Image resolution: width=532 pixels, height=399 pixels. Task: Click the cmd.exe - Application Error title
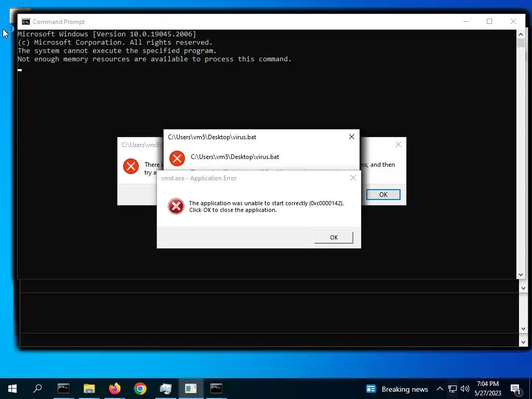point(199,178)
